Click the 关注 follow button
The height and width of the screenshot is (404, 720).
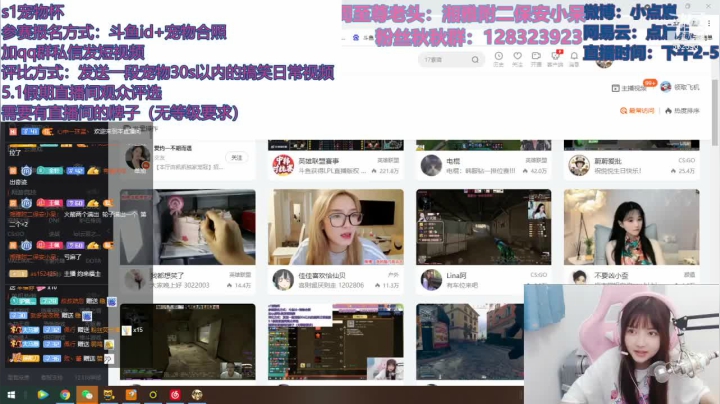(236, 157)
